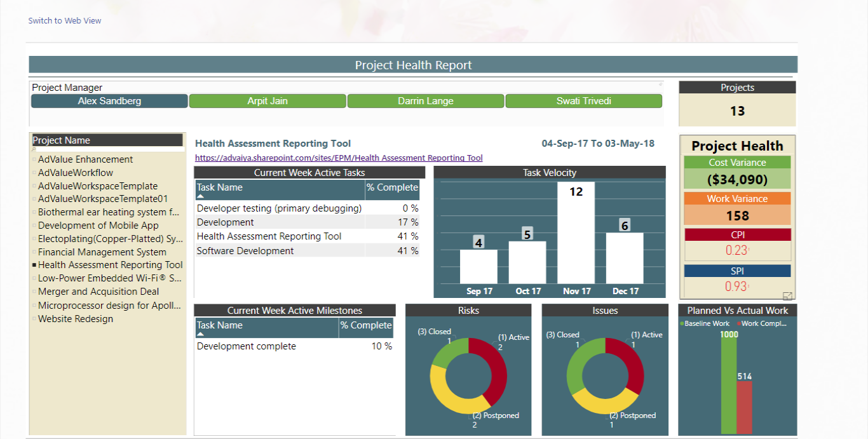Filter by project manager Arpit Jain

coord(268,101)
